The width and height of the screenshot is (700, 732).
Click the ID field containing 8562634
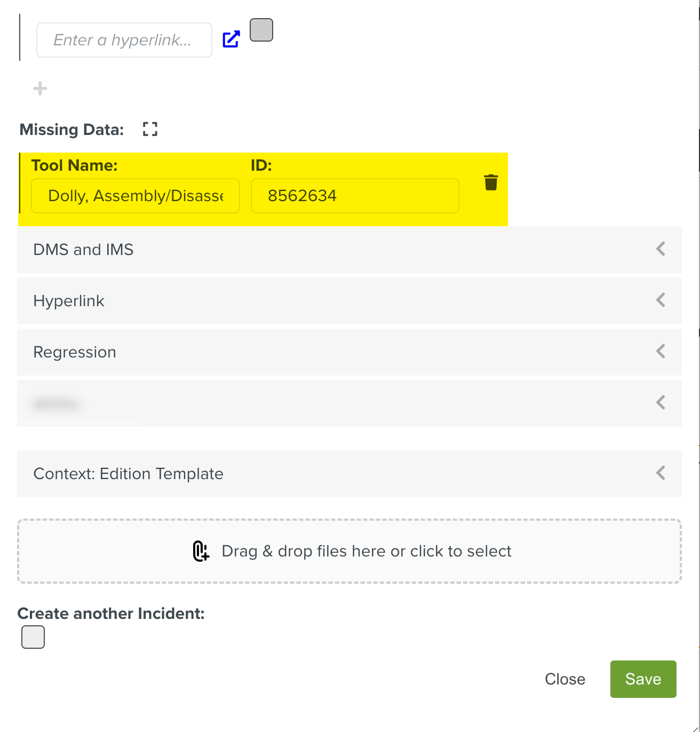click(355, 196)
